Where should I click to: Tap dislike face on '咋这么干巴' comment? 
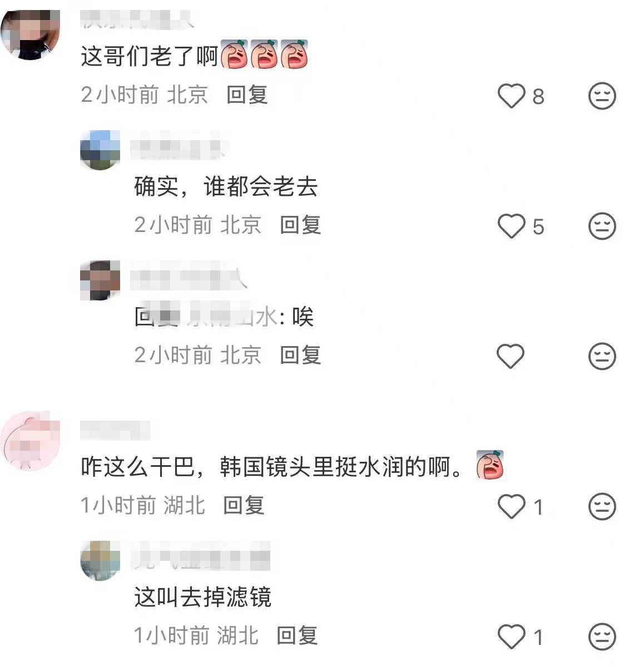click(602, 506)
